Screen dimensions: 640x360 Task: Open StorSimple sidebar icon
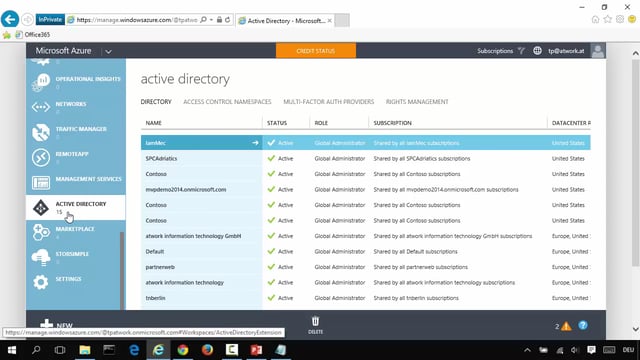pos(41,257)
